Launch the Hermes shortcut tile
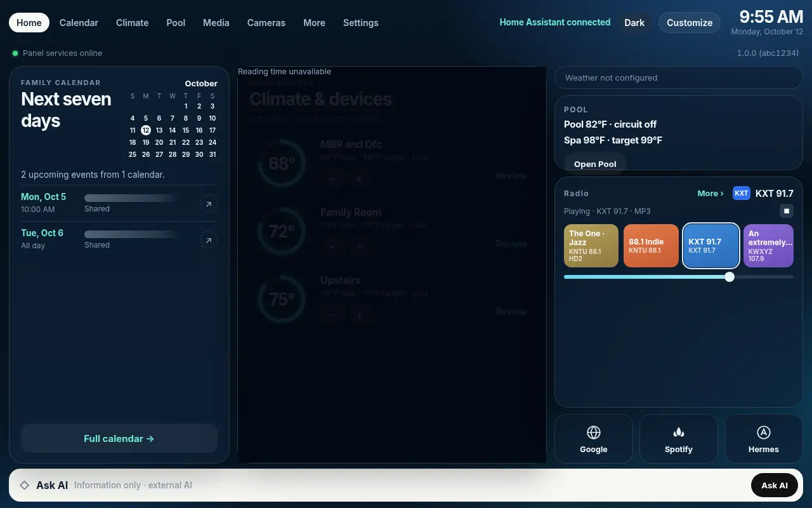Screen dimensions: 812x508 pyautogui.click(x=764, y=439)
